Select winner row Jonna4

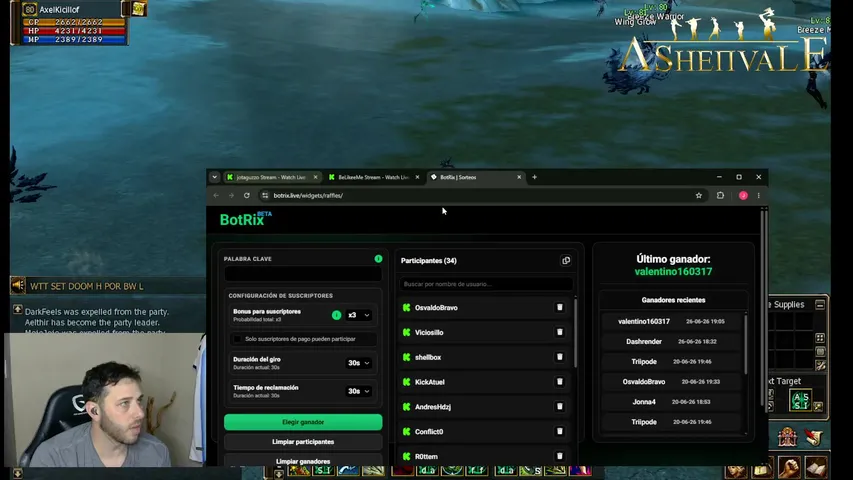672,402
